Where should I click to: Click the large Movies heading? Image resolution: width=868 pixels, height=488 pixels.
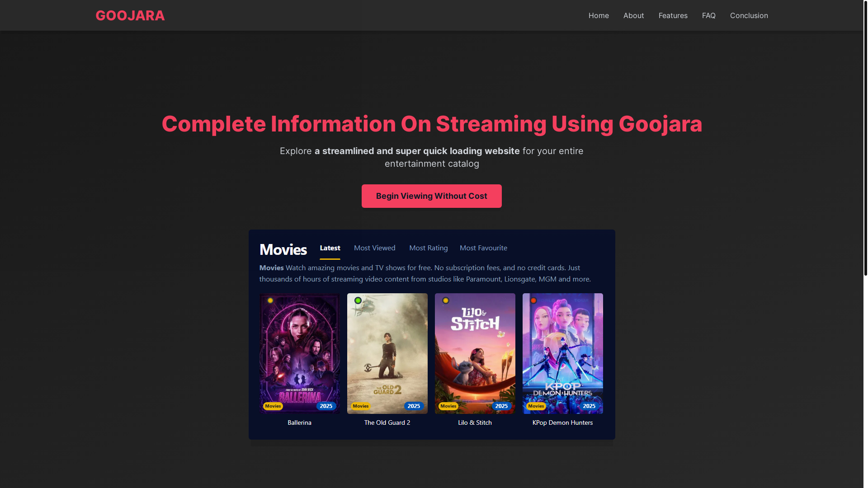click(x=283, y=249)
